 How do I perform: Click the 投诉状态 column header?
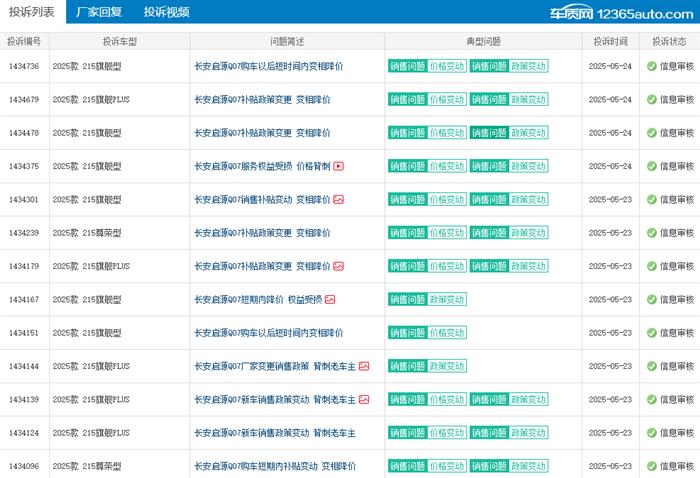(x=669, y=42)
